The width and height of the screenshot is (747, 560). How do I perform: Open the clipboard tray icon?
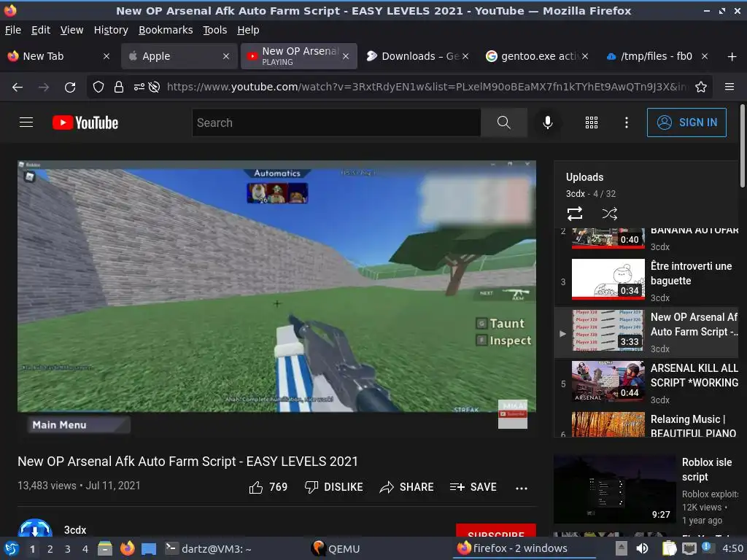[669, 548]
